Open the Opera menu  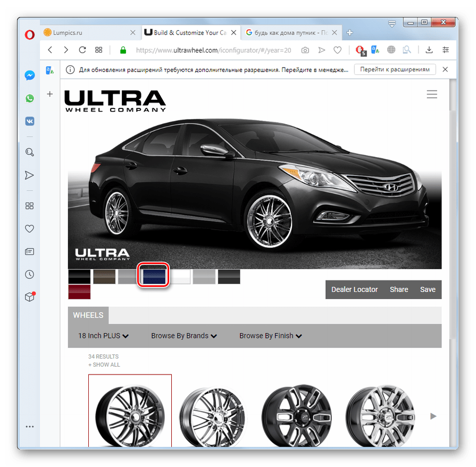[29, 35]
